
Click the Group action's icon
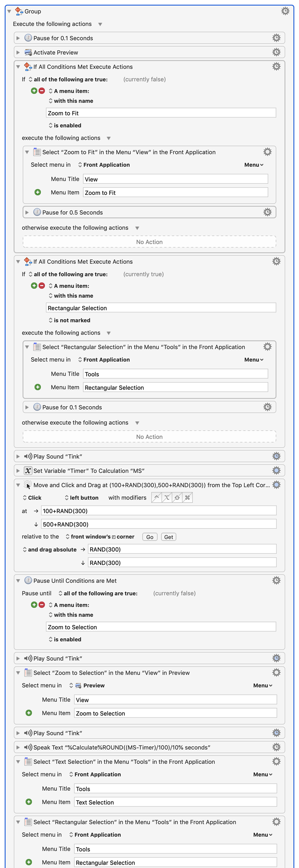tap(19, 11)
